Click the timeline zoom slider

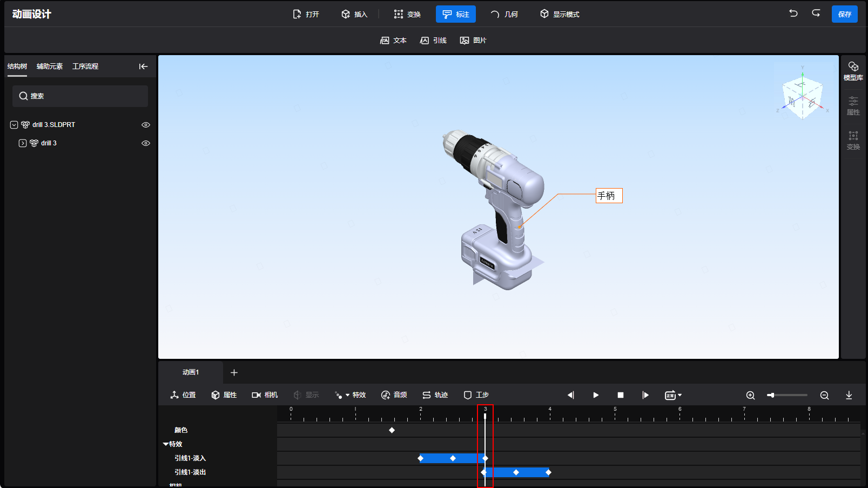pos(787,395)
